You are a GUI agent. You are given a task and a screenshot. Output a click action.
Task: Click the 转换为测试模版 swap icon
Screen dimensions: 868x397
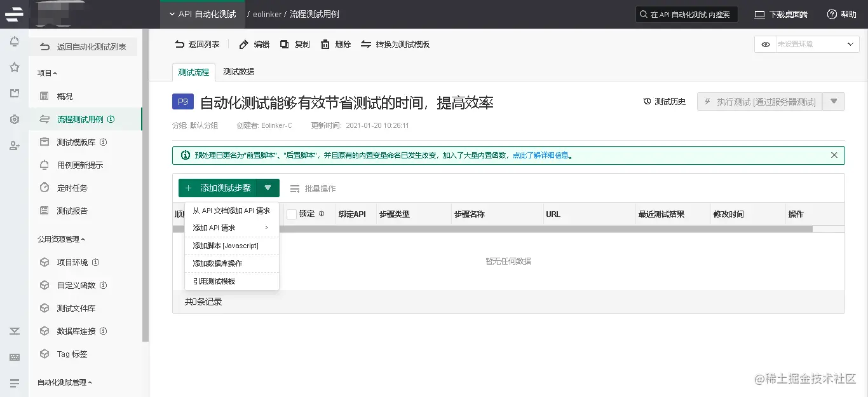pyautogui.click(x=366, y=45)
